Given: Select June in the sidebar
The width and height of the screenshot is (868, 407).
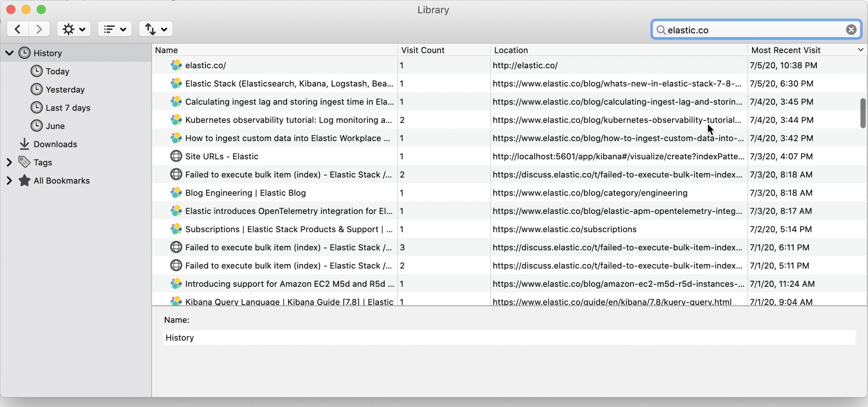Looking at the screenshot, I should click(x=55, y=126).
